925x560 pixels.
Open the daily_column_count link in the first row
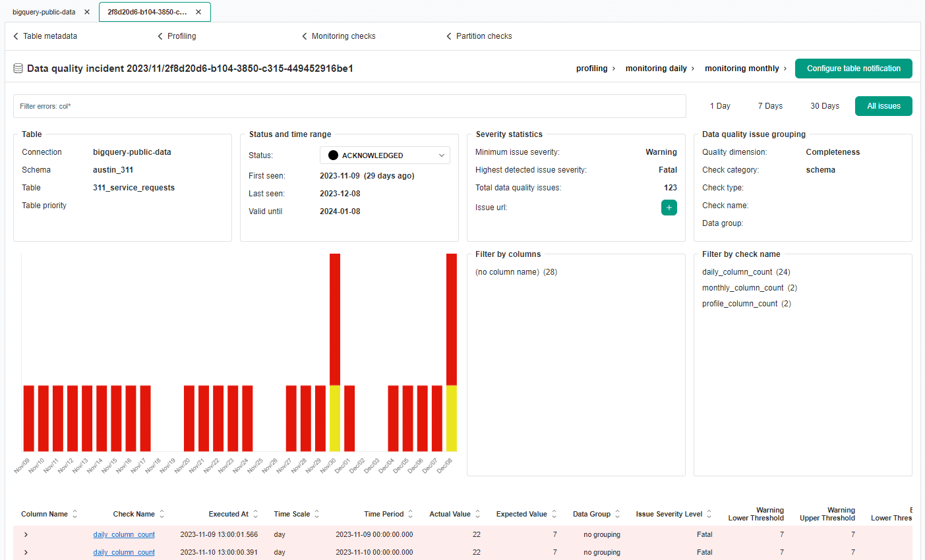(x=123, y=534)
